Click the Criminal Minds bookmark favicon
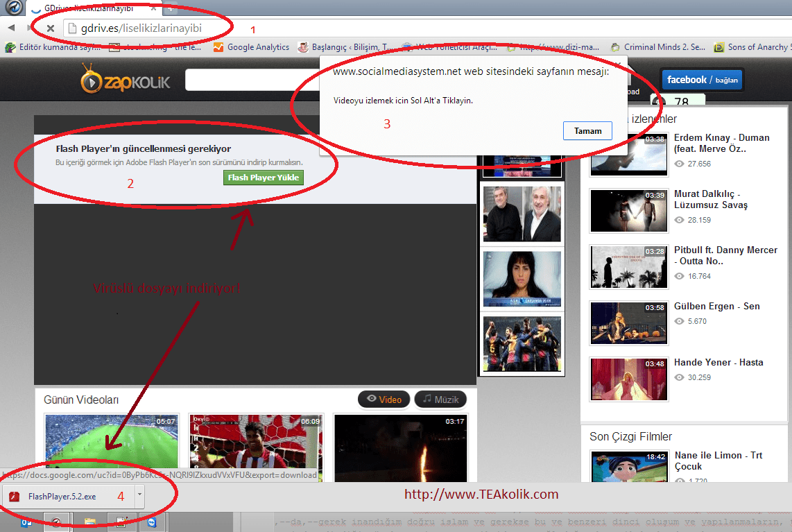The height and width of the screenshot is (532, 792). 615,47
